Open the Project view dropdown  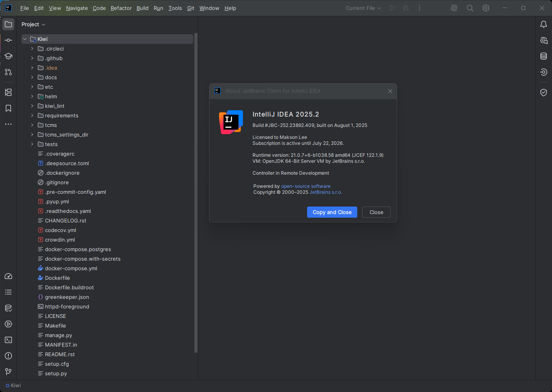click(x=33, y=24)
